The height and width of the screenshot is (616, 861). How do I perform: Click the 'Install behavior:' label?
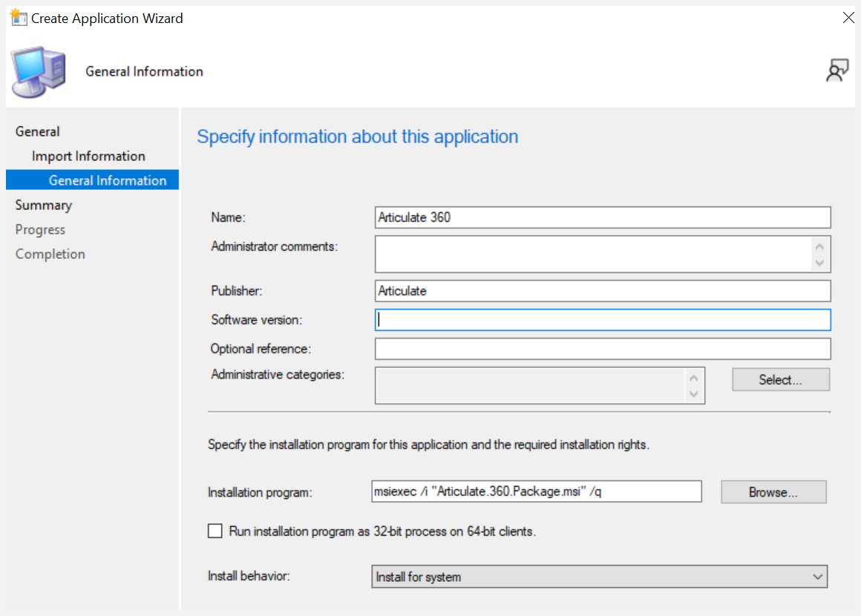click(x=249, y=576)
